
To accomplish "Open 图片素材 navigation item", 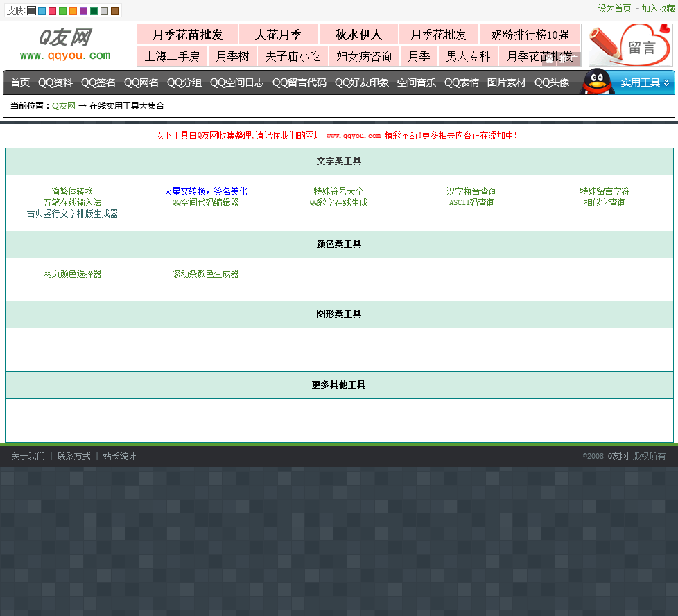I will tap(506, 82).
